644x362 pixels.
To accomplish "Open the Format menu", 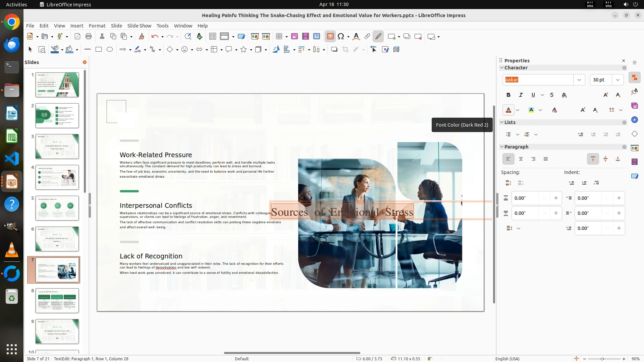I will click(x=97, y=26).
